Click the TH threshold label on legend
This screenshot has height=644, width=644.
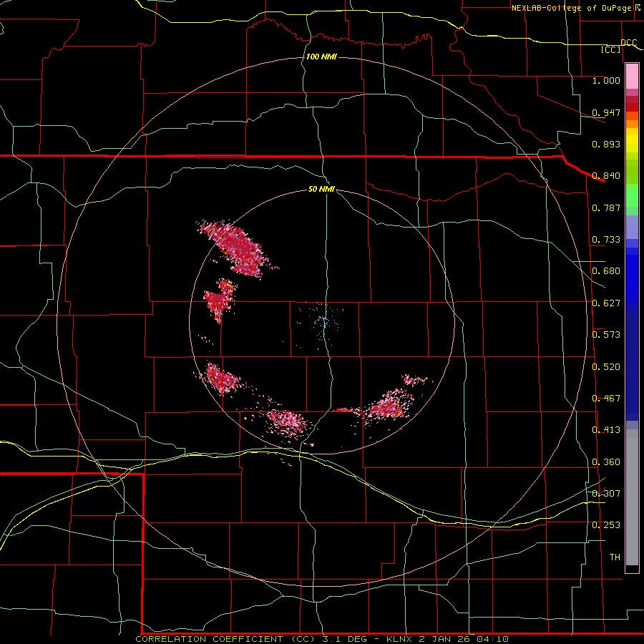pyautogui.click(x=615, y=557)
